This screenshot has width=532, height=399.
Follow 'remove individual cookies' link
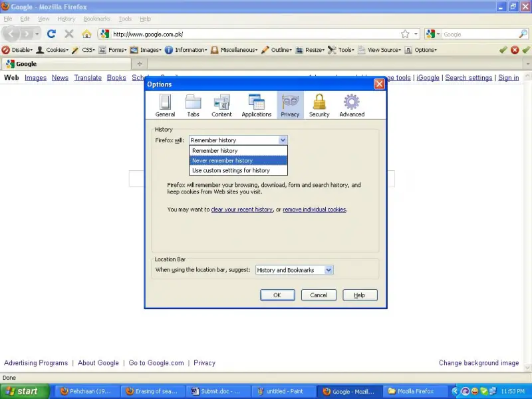coord(314,209)
